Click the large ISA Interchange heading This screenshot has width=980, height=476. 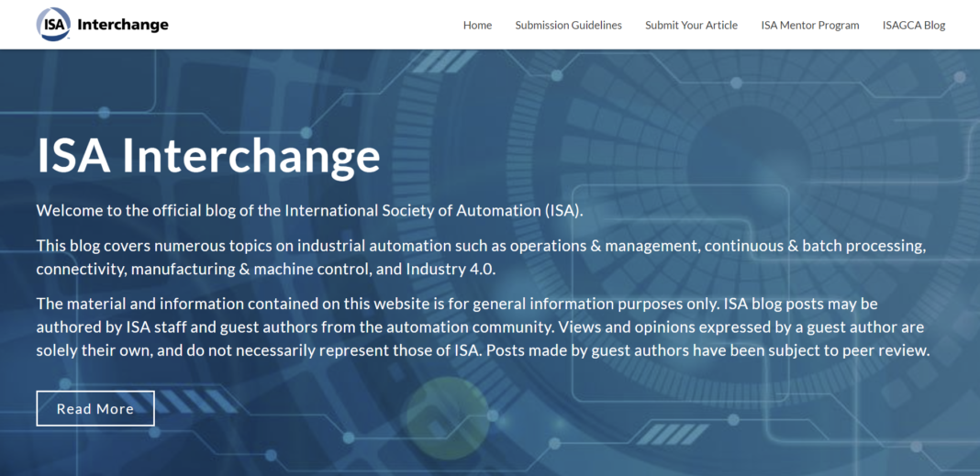pyautogui.click(x=208, y=154)
